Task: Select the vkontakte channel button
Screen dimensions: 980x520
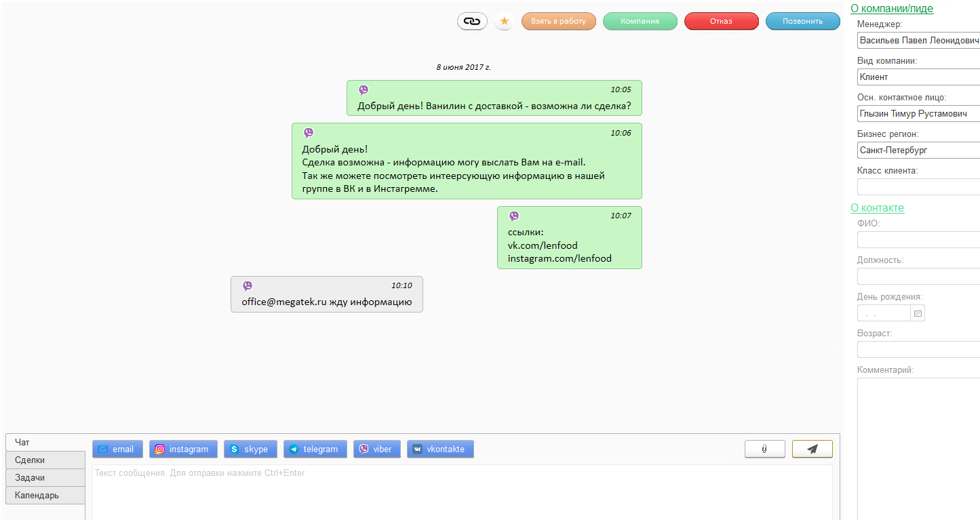Action: click(440, 449)
